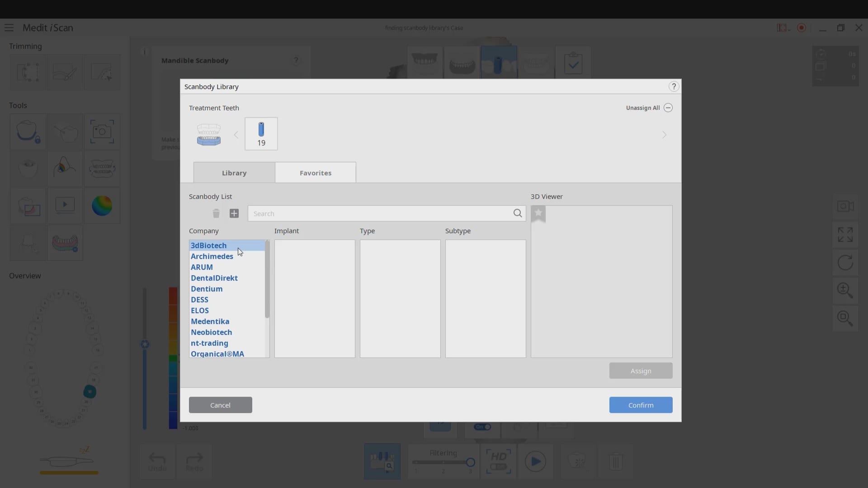Select the screenshot capture tool
Viewport: 868px width, 488px height.
(x=102, y=131)
